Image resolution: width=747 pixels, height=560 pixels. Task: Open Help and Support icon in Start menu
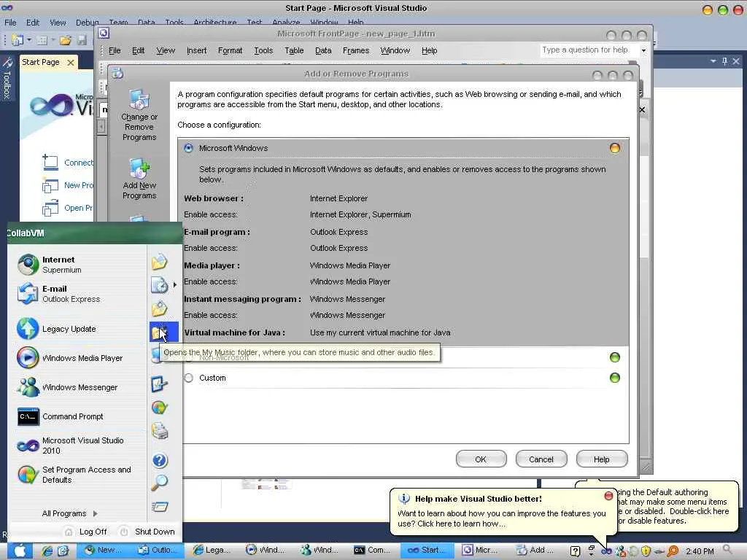(x=160, y=461)
